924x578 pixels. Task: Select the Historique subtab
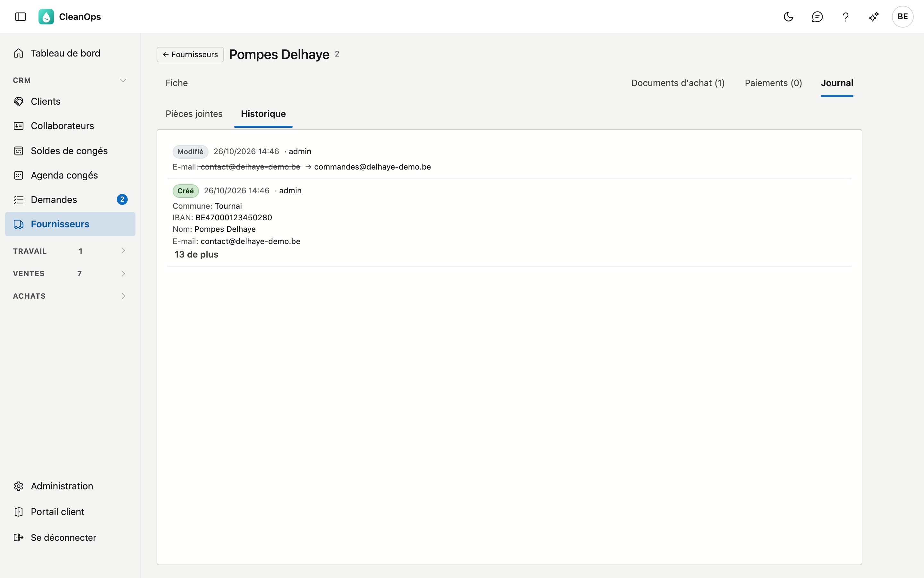click(x=263, y=114)
